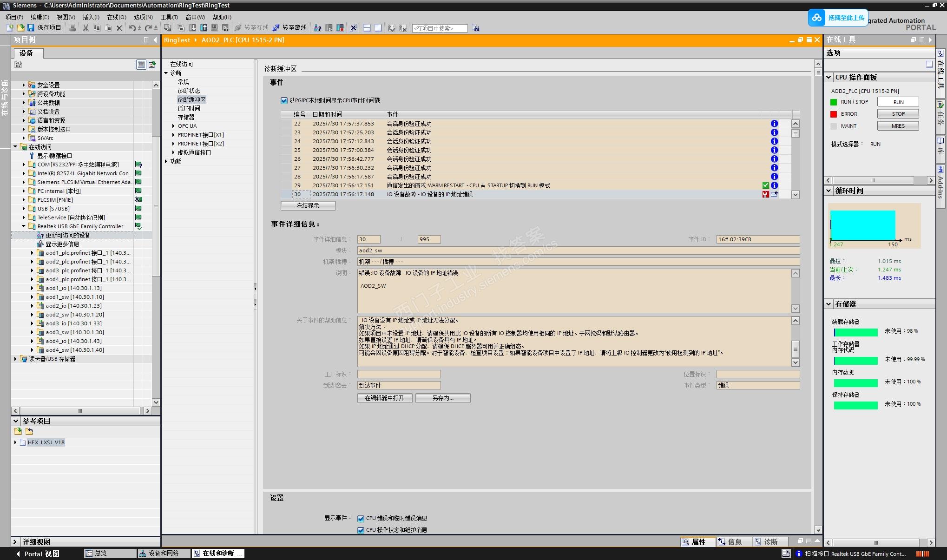
Task: Click the print icon in toolbar
Action: (x=72, y=28)
